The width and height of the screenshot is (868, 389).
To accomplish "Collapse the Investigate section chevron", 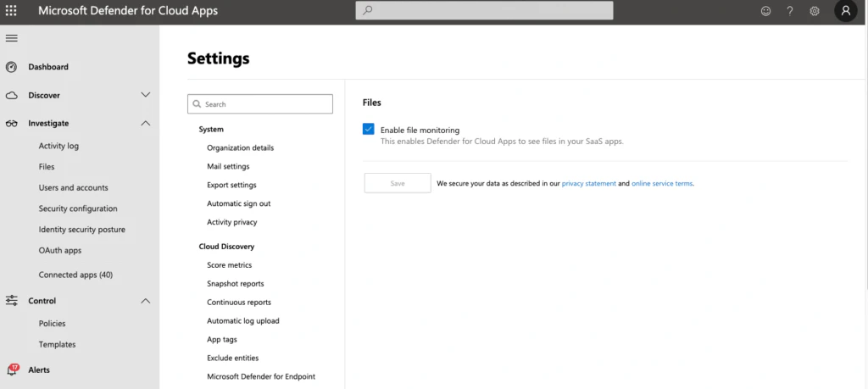I will [146, 124].
